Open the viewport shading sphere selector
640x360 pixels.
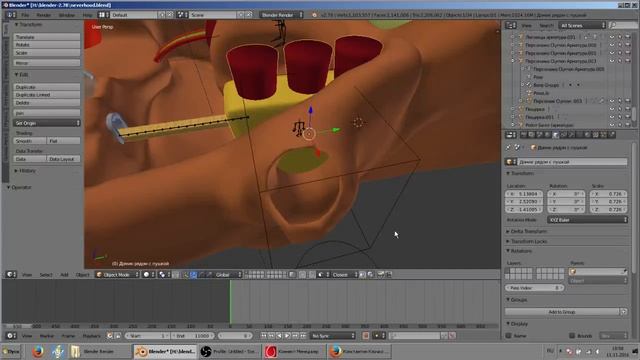point(149,275)
